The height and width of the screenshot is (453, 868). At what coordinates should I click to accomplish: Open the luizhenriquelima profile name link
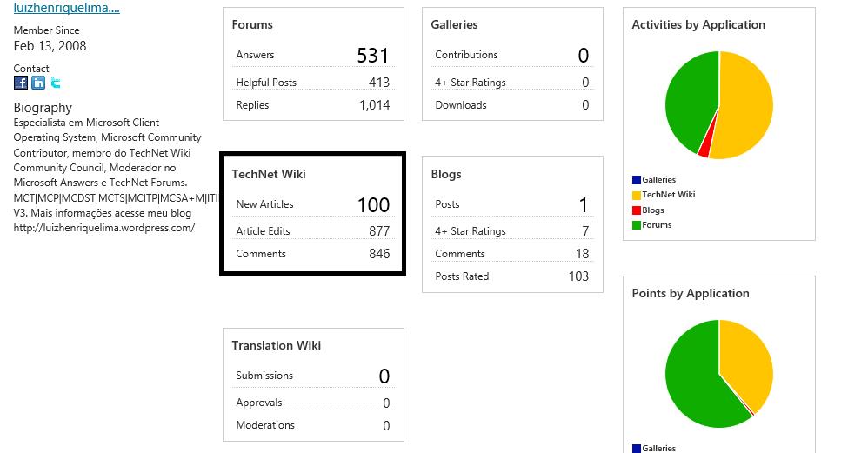[x=67, y=8]
